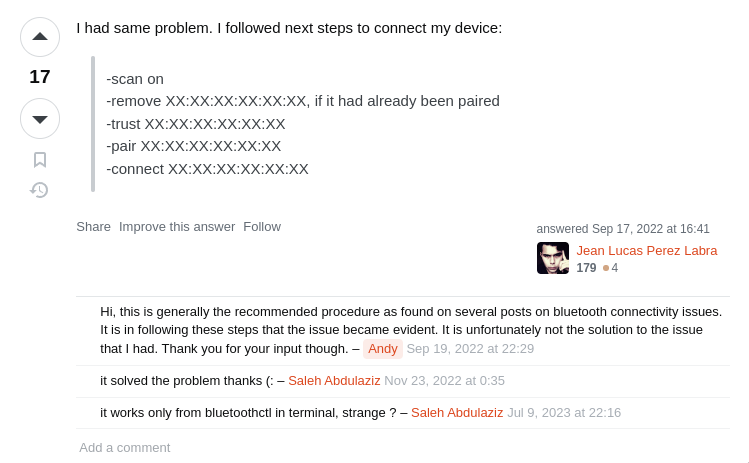Click the vote count 17
This screenshot has width=749, height=463.
(x=40, y=77)
